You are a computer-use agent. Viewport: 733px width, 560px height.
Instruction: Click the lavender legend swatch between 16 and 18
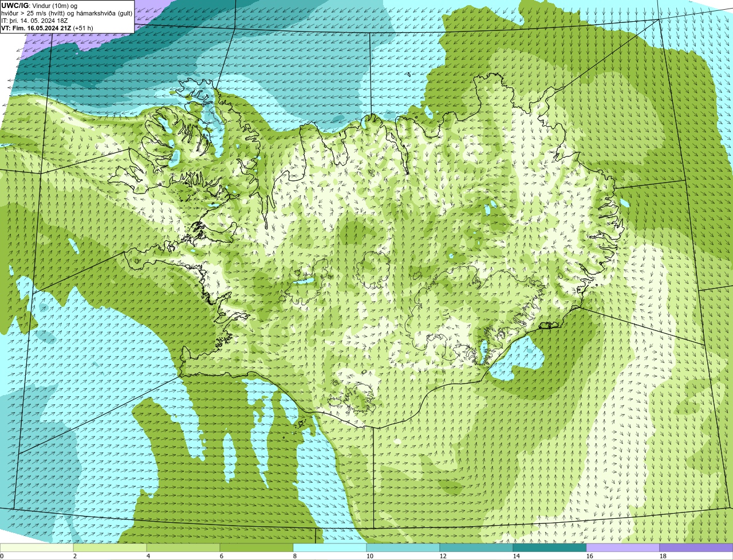[623, 548]
